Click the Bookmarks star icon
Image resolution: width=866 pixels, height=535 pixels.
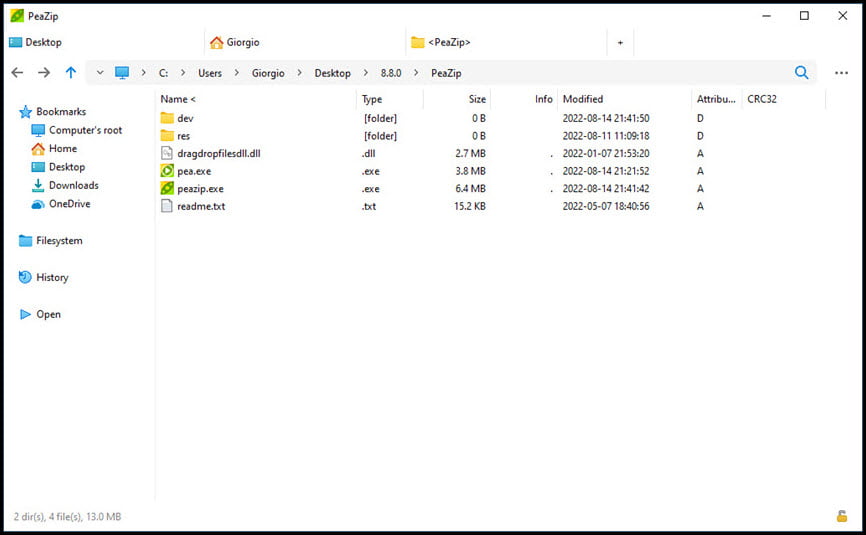pyautogui.click(x=25, y=112)
